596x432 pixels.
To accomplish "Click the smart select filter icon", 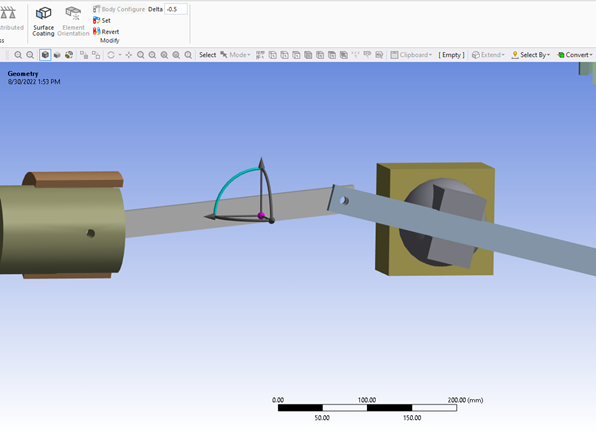I will (x=260, y=55).
